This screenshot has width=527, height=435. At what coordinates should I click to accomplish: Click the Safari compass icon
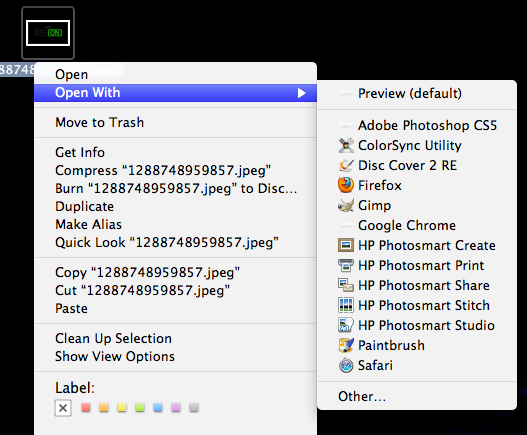click(x=346, y=365)
